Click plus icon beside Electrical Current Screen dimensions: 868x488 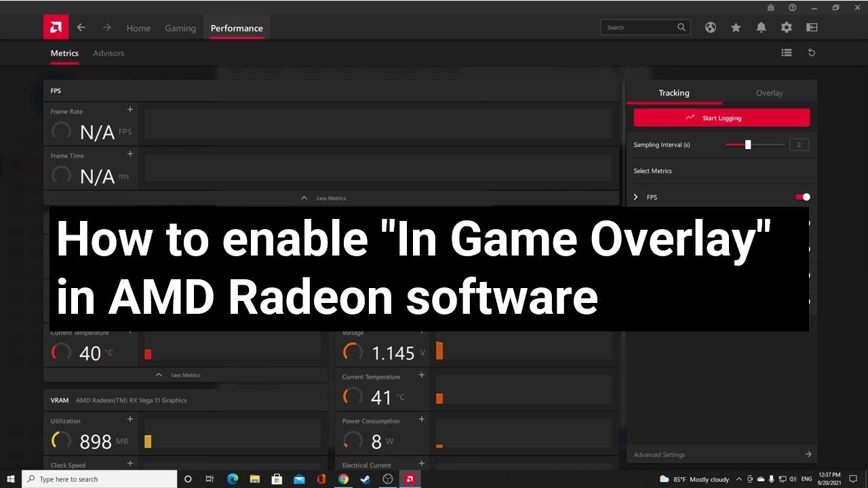click(x=422, y=464)
